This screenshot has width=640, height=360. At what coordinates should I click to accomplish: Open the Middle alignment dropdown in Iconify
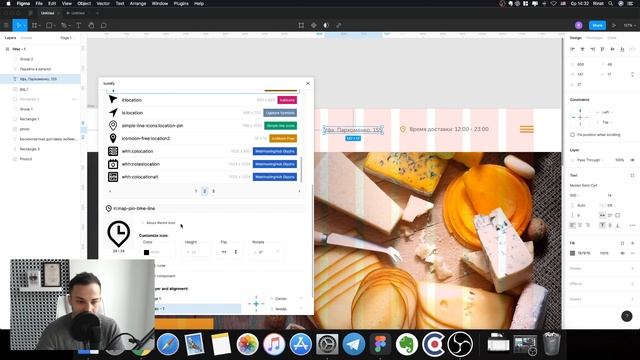[286, 309]
